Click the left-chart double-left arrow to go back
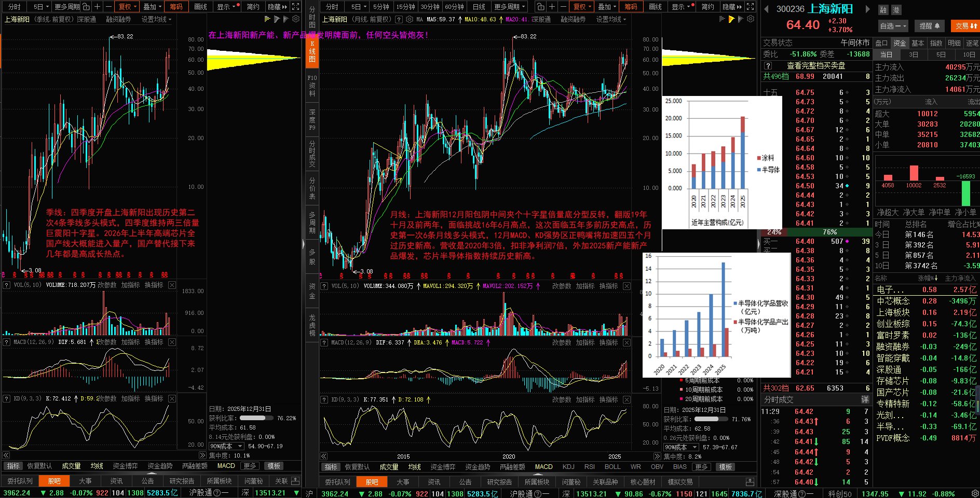The height and width of the screenshot is (498, 980). pos(7,455)
